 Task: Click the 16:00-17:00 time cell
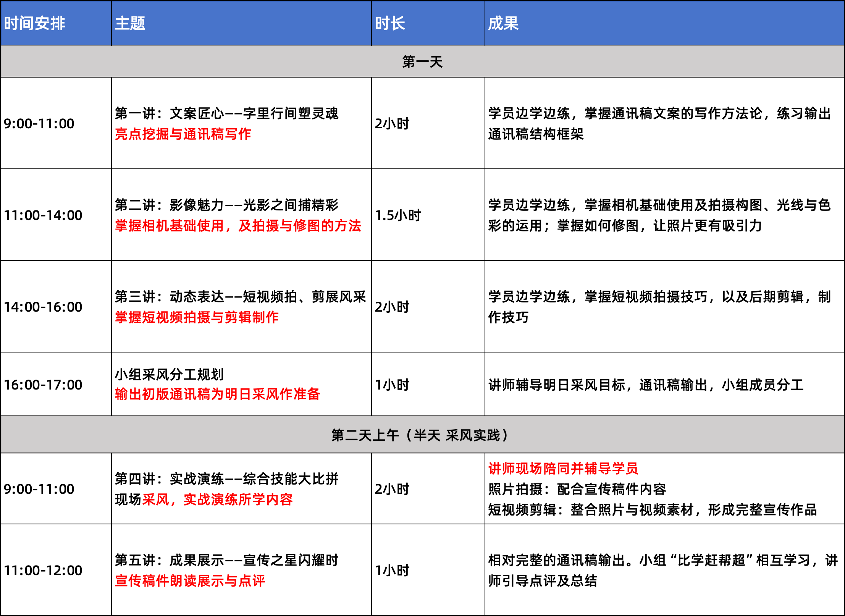point(56,384)
